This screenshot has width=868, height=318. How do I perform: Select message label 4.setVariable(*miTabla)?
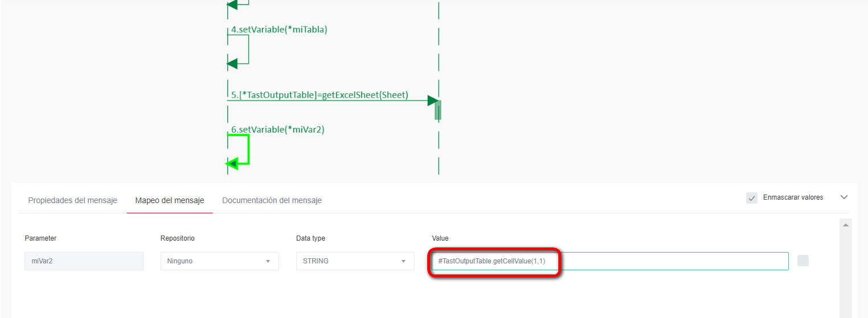coord(279,30)
